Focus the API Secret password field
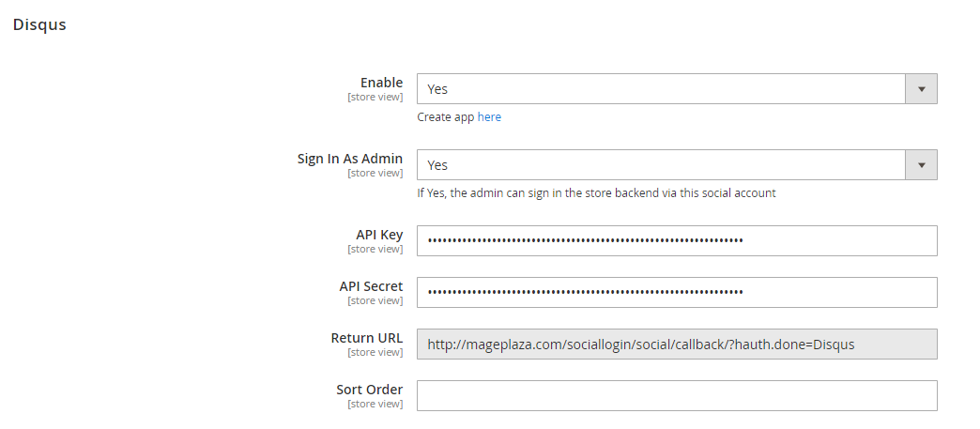 click(x=676, y=292)
